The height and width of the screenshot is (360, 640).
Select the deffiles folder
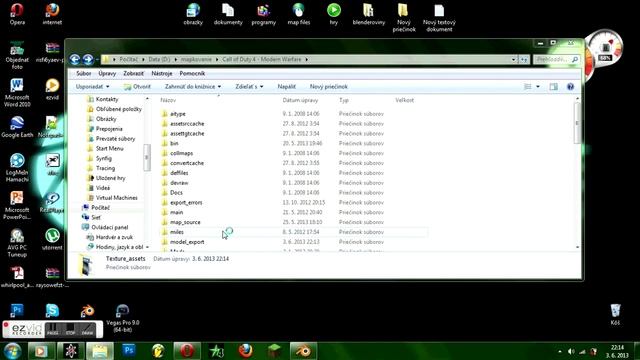pos(179,173)
